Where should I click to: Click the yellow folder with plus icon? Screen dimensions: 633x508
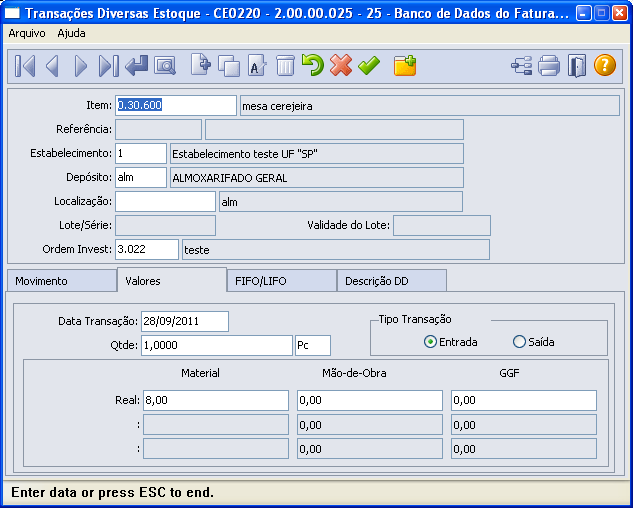(x=405, y=65)
